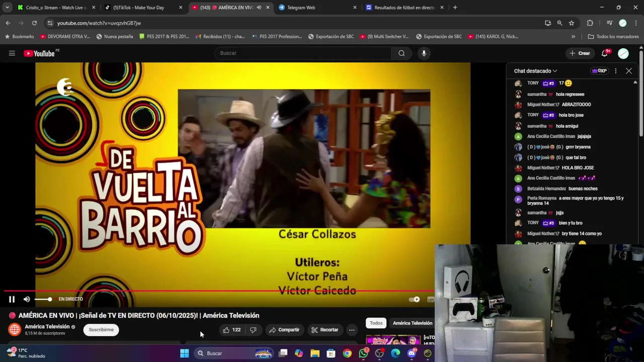Open the tab search dropdown arrow
This screenshot has height=362, width=644.
pyautogui.click(x=7, y=8)
